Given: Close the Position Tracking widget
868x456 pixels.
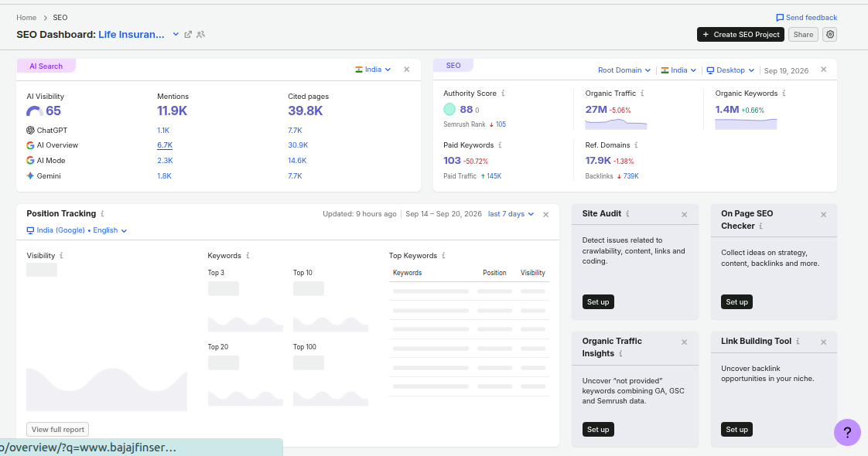Looking at the screenshot, I should [546, 214].
